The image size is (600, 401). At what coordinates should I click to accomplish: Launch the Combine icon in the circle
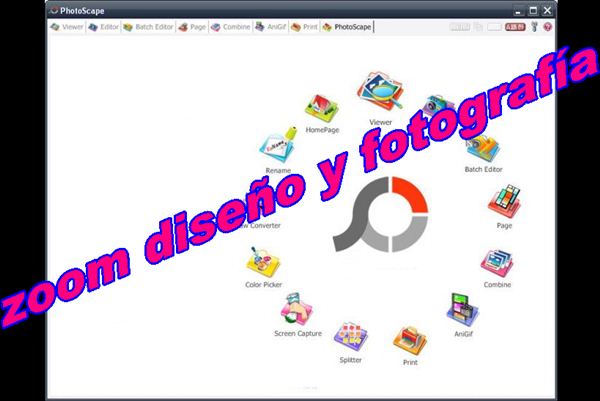[x=497, y=263]
